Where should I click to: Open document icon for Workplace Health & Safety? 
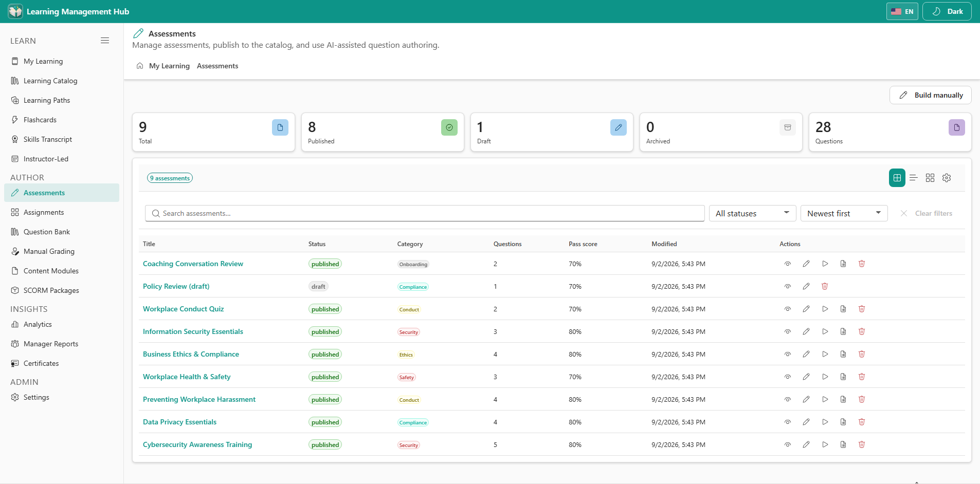[x=843, y=377]
